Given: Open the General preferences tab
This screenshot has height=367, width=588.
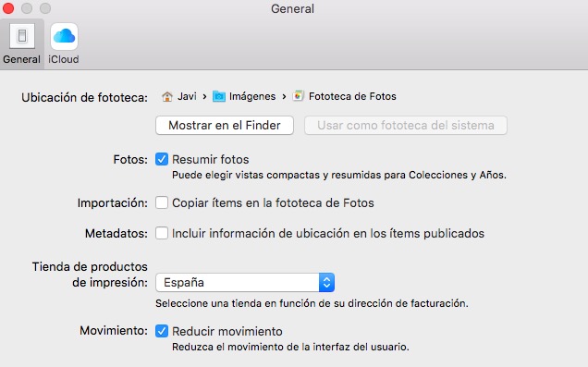Looking at the screenshot, I should pyautogui.click(x=22, y=43).
